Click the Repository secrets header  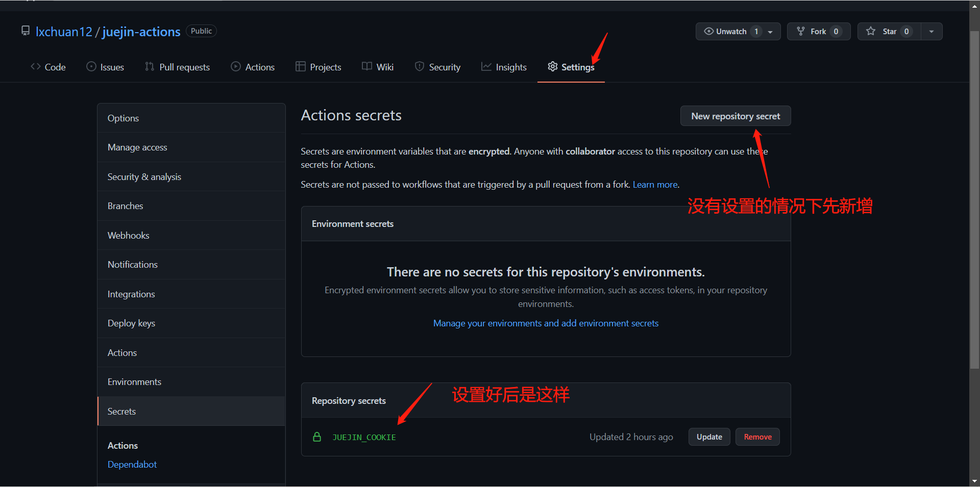pyautogui.click(x=349, y=401)
